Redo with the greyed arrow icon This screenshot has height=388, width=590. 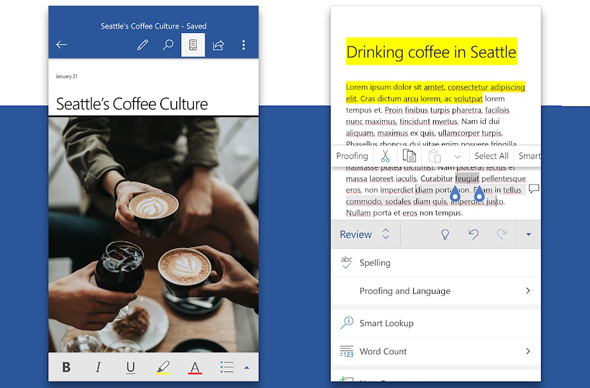502,234
